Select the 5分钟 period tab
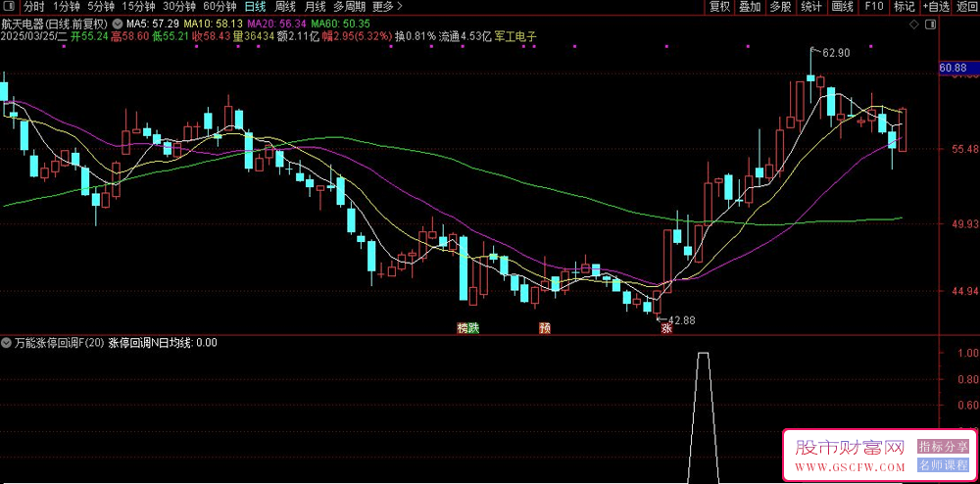 coord(101,7)
